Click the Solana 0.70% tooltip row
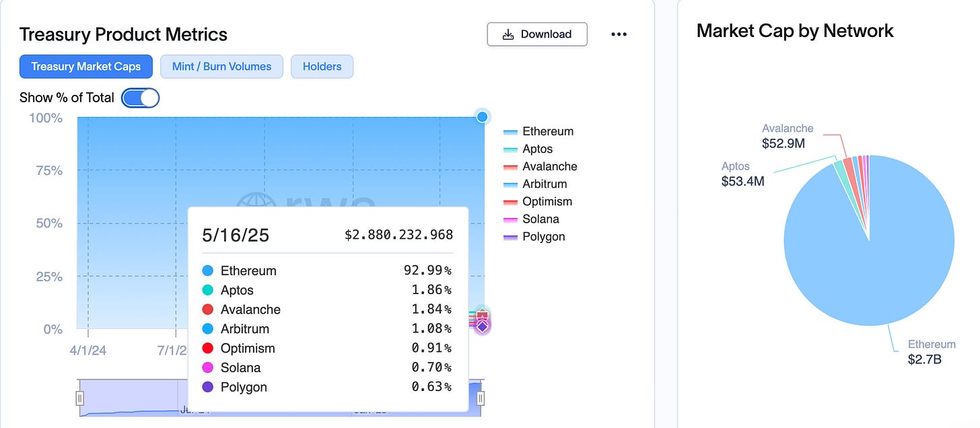The height and width of the screenshot is (428, 980). coord(327,367)
